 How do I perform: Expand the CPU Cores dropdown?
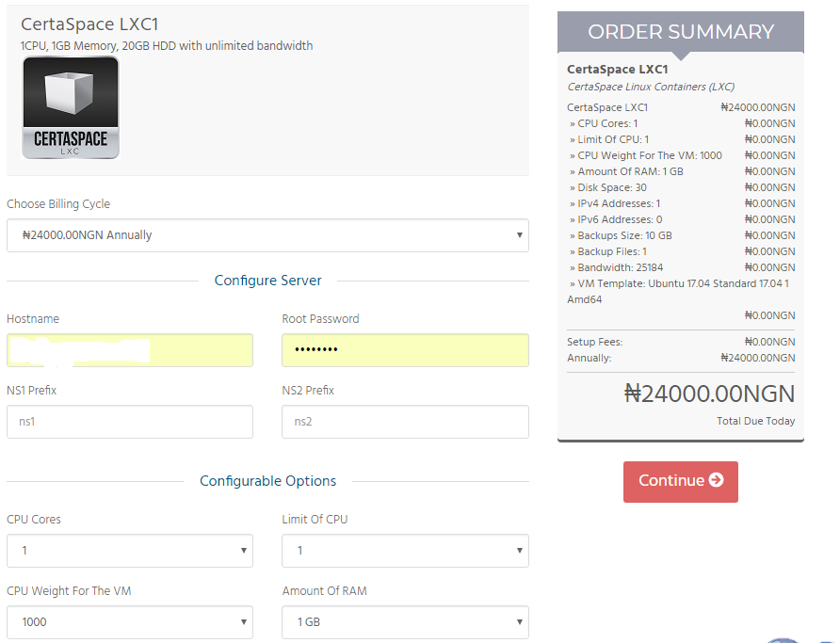[130, 551]
